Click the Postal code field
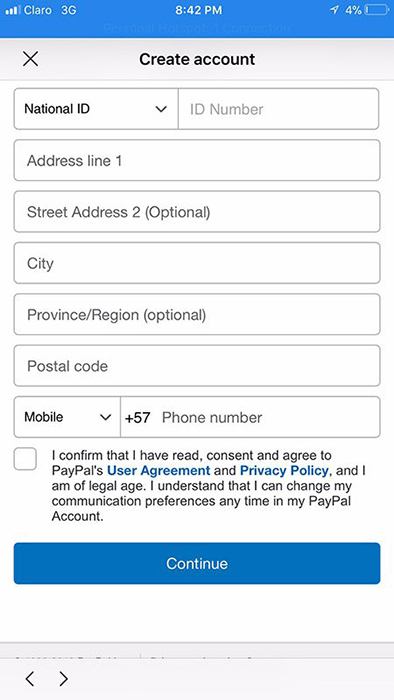 197,366
